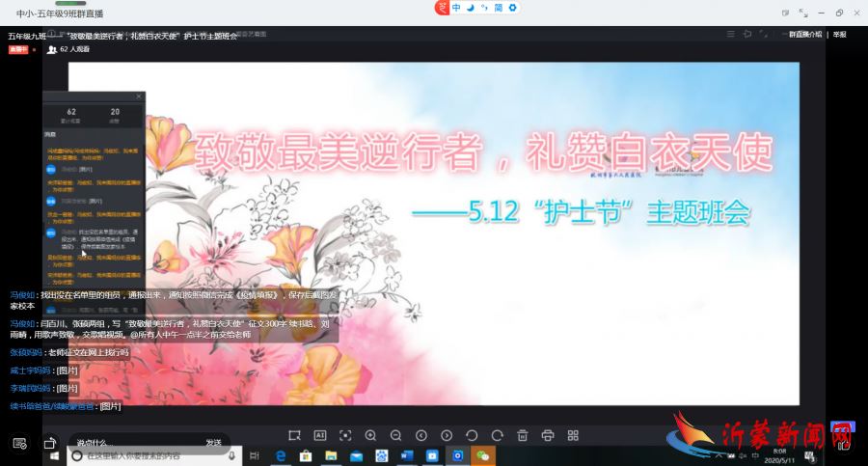868x466 pixels.
Task: Open 群直播介绍 link
Action: 805,34
